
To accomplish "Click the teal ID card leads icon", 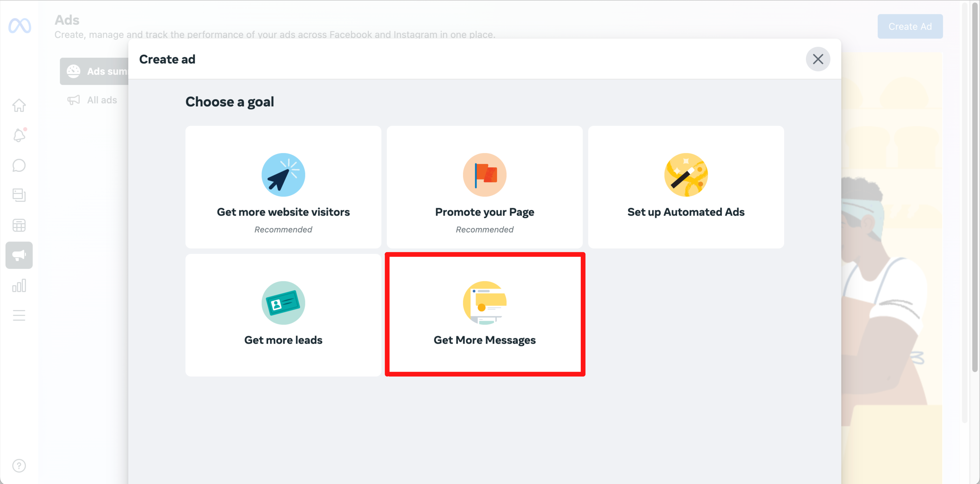I will click(283, 303).
